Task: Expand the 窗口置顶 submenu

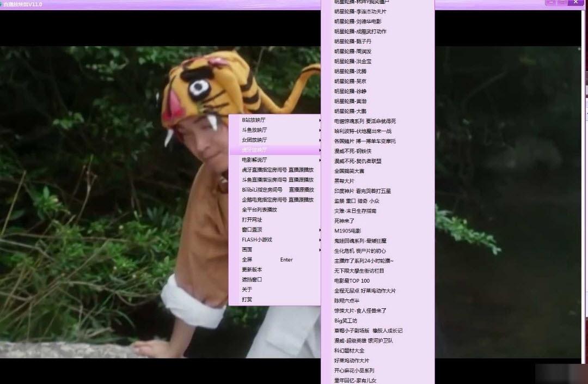Action: pos(275,229)
